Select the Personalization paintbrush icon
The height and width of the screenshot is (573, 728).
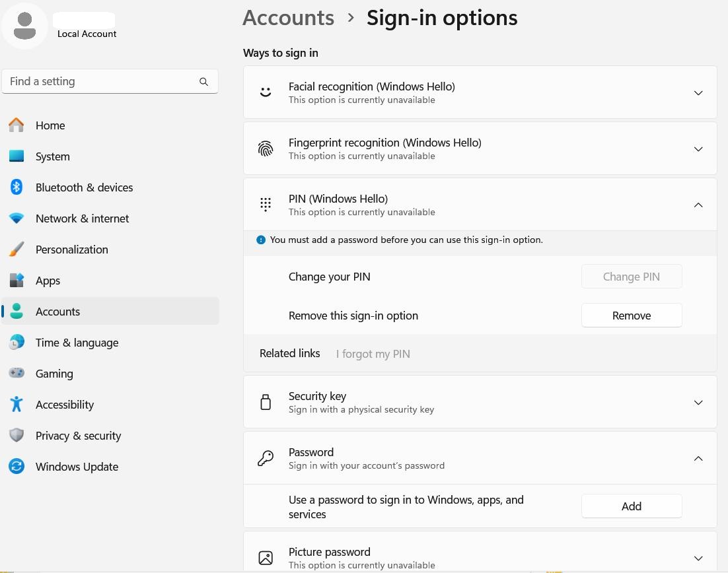pyautogui.click(x=17, y=250)
